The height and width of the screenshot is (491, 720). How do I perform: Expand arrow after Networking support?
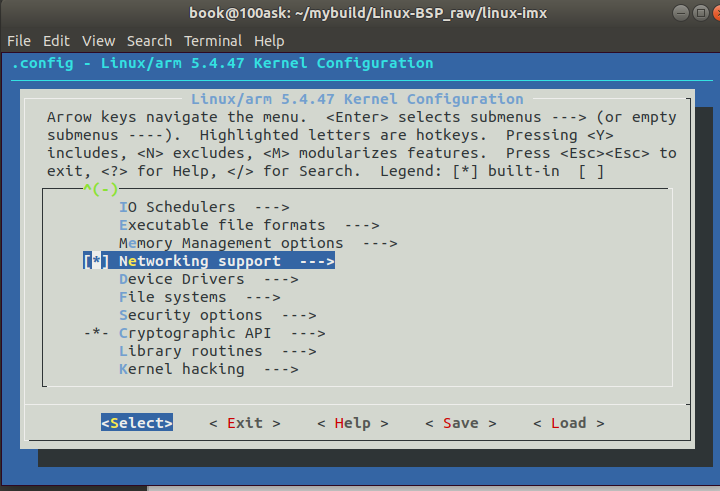(317, 261)
